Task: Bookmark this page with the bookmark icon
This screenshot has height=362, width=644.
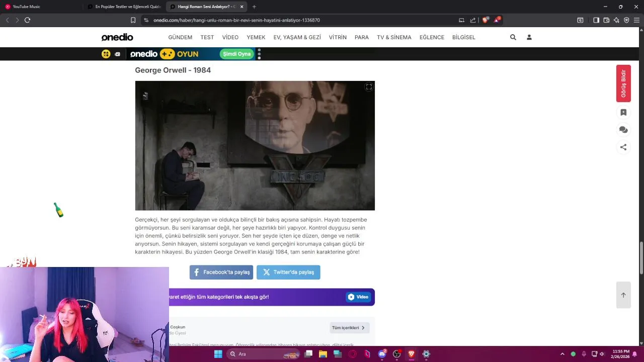Action: [133, 20]
